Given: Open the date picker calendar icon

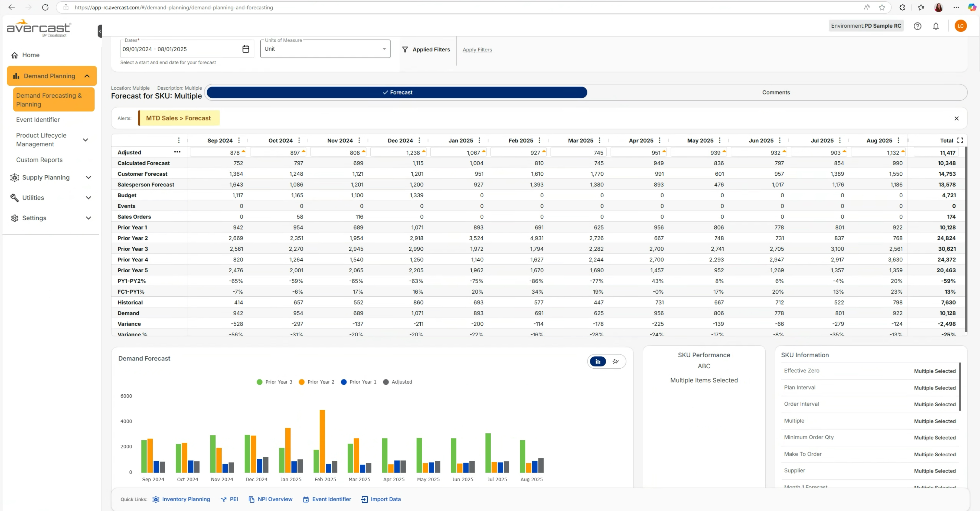Looking at the screenshot, I should (246, 49).
